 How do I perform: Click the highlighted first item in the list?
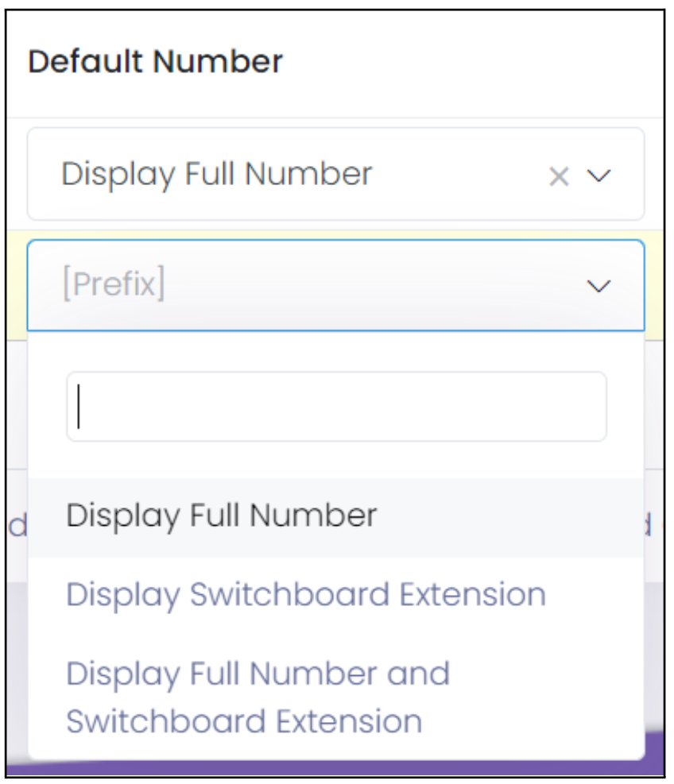[335, 517]
